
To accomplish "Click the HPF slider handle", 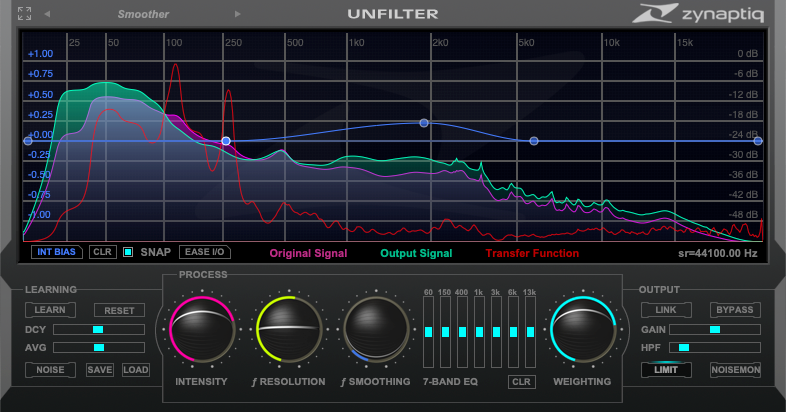I will (x=684, y=347).
